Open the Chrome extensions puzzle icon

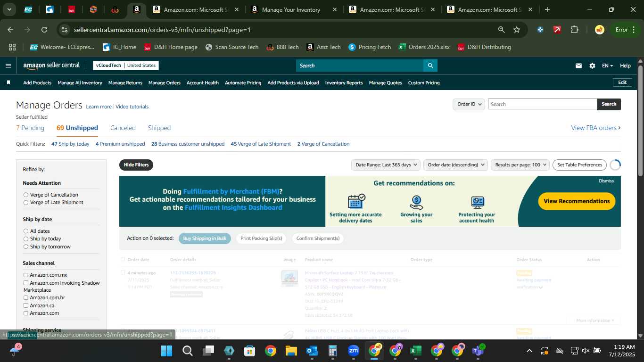(x=574, y=30)
